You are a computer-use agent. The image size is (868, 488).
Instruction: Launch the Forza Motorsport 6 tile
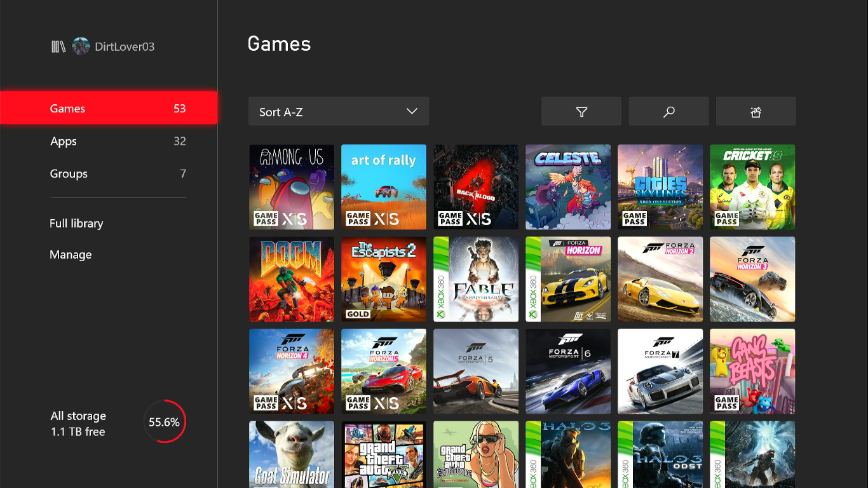coord(568,371)
